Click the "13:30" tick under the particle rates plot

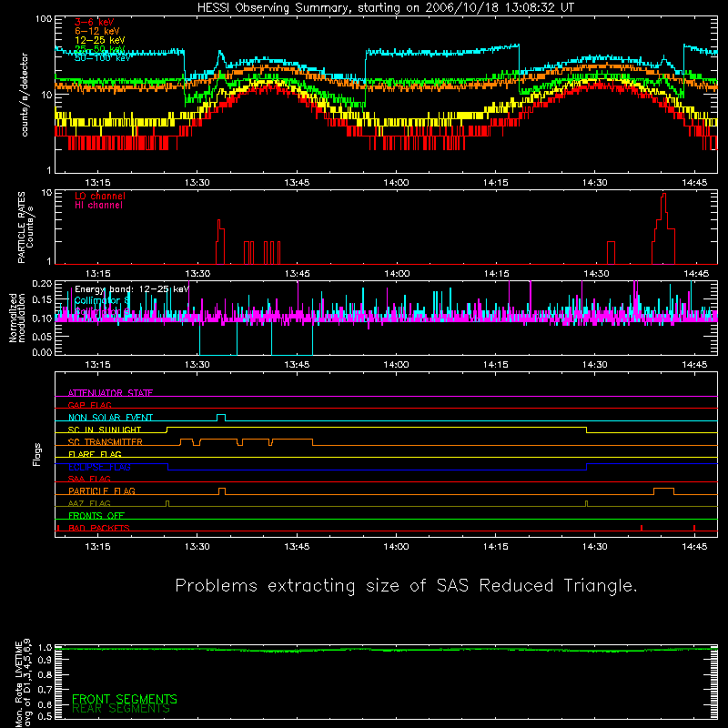click(x=197, y=274)
